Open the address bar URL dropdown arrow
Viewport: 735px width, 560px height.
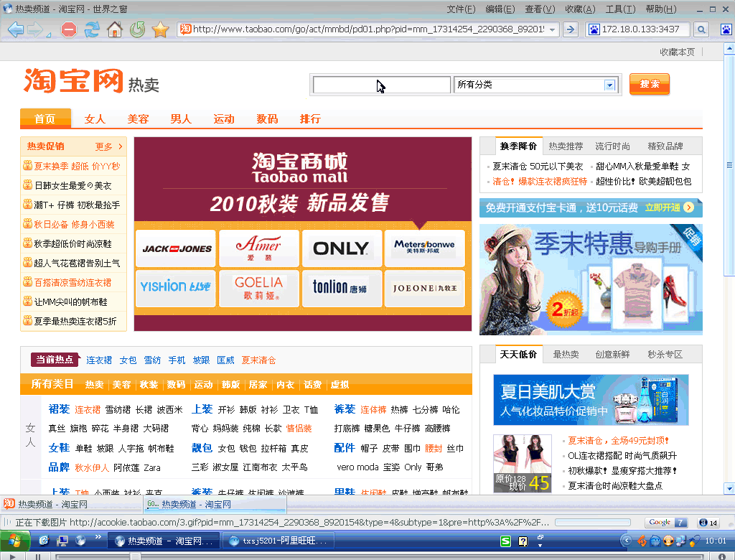(x=553, y=29)
